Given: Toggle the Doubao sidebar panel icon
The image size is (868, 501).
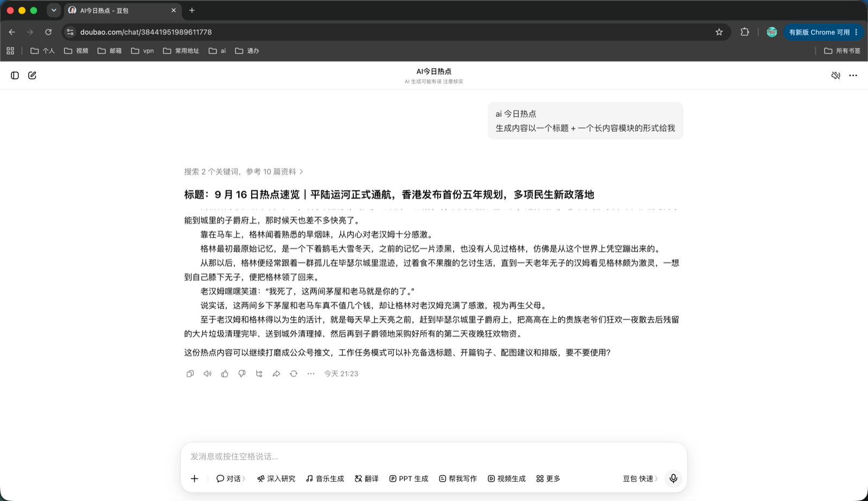Looking at the screenshot, I should (x=15, y=75).
